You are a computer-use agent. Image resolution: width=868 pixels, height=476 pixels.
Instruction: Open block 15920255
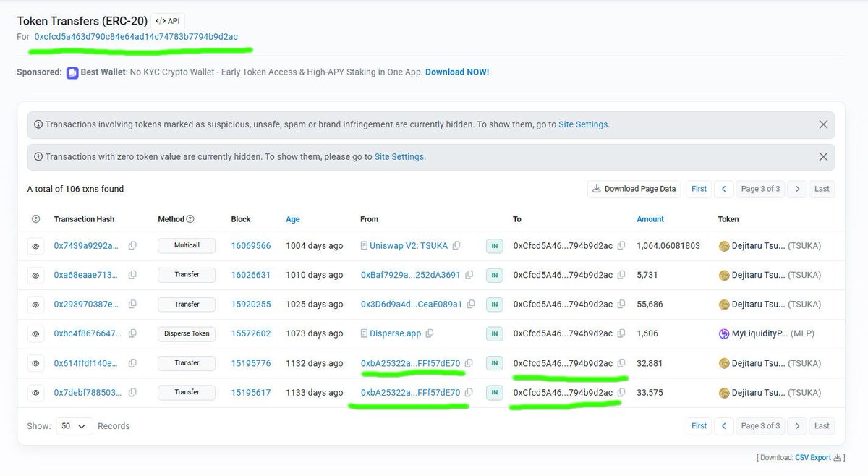click(x=251, y=305)
